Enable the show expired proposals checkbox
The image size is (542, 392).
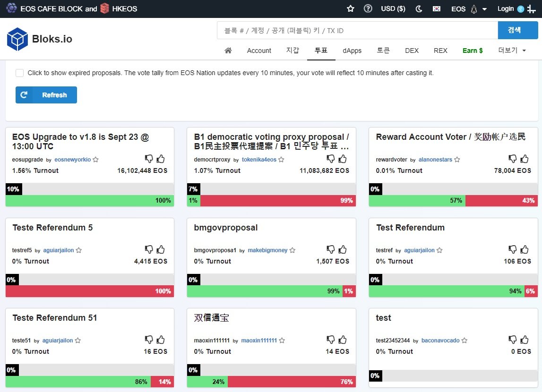click(x=20, y=73)
